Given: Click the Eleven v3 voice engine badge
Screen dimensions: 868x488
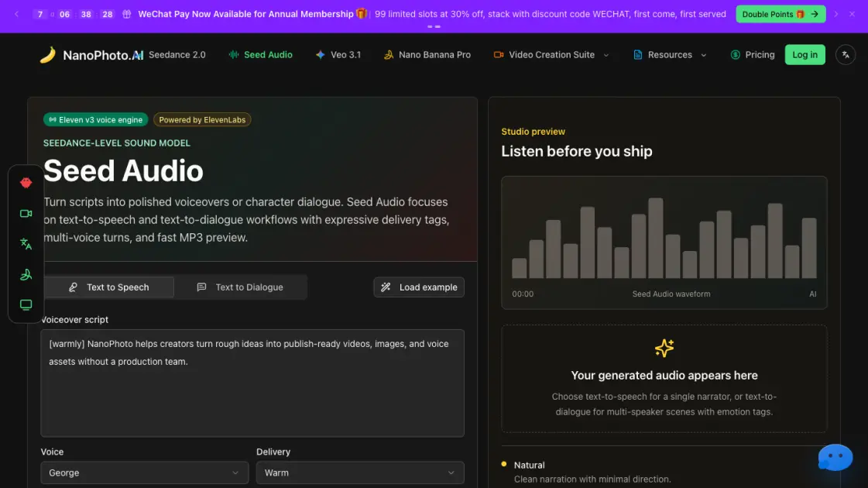Looking at the screenshot, I should point(96,119).
